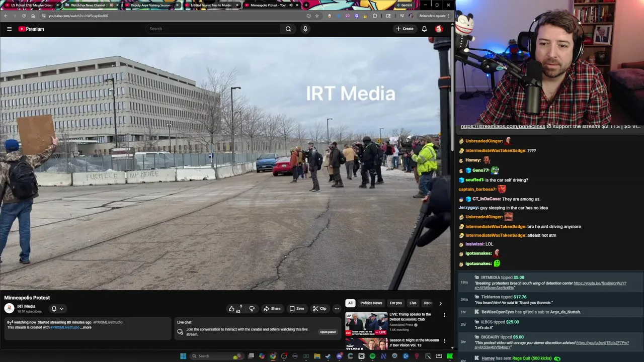
Task: Open Trump speaks Detroit Economic Club thumbnail
Action: click(x=366, y=324)
